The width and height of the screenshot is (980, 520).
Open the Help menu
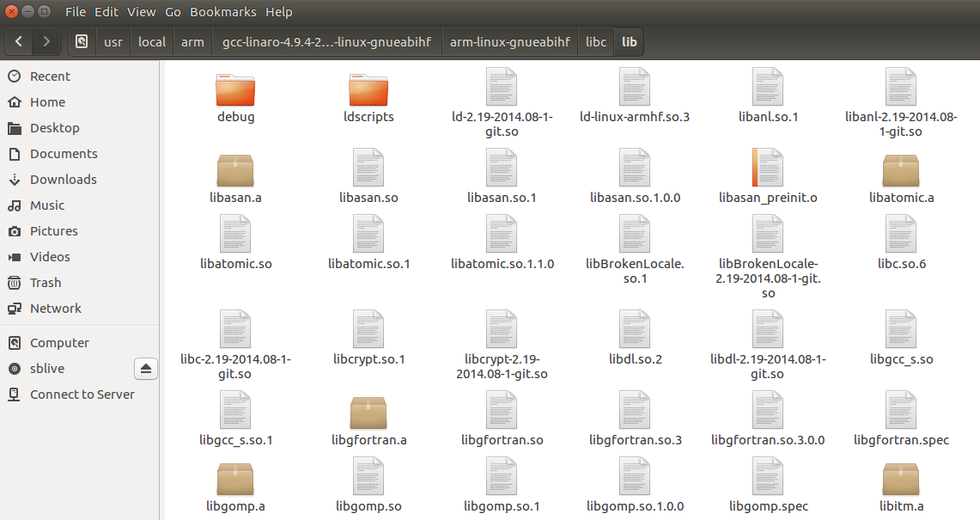(279, 12)
